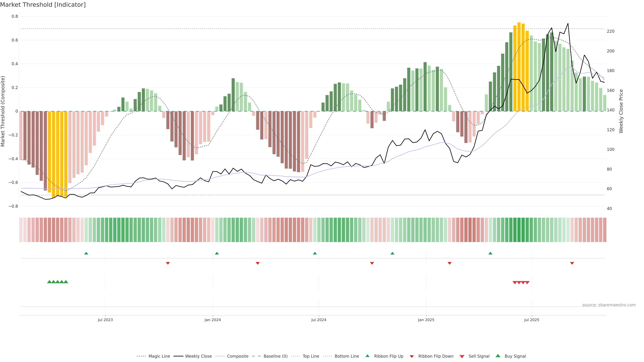Click Sell Signal legend triangle icon

pyautogui.click(x=462, y=356)
